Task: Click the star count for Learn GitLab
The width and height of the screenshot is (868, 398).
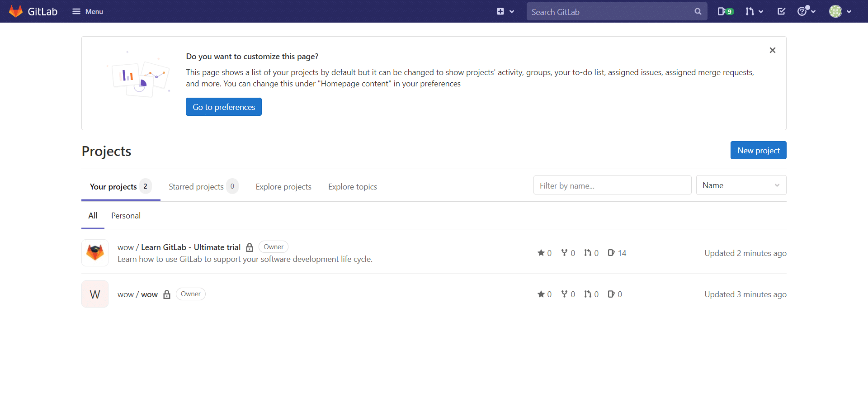Action: coord(544,253)
